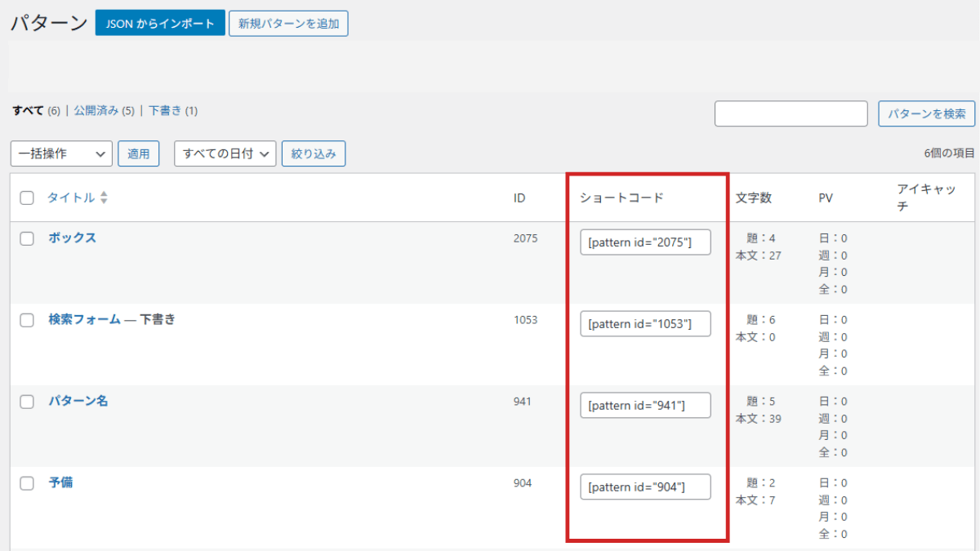This screenshot has height=551, width=980.
Task: Select shortcode field [pattern id="1053"]
Action: coord(645,324)
